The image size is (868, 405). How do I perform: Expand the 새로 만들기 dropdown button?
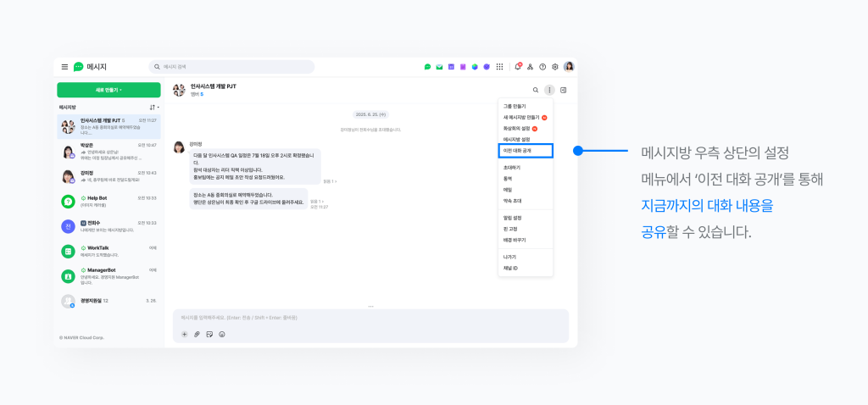108,90
